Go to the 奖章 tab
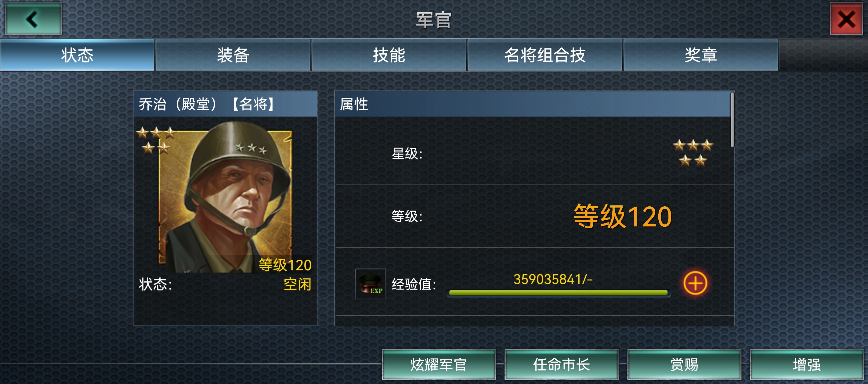 click(701, 55)
